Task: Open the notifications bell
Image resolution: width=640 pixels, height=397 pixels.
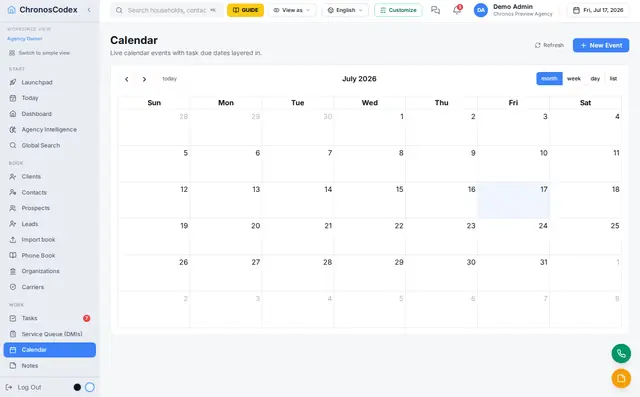Action: 457,10
